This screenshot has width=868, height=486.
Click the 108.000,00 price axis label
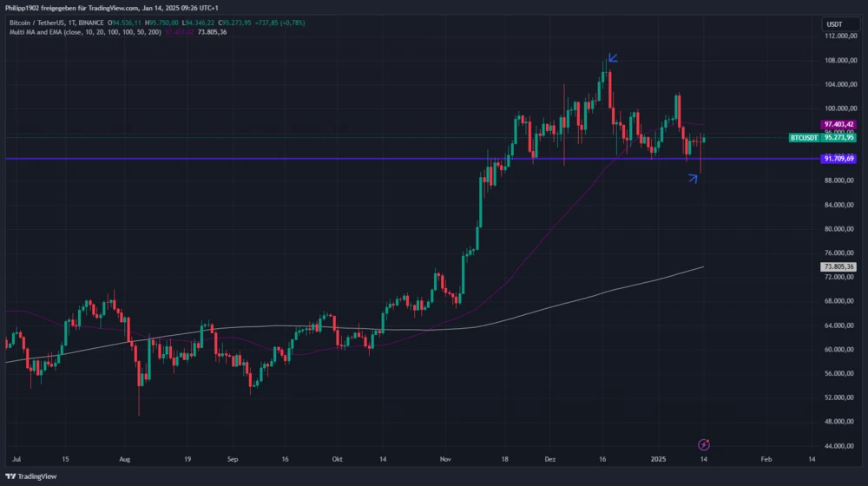pyautogui.click(x=840, y=61)
